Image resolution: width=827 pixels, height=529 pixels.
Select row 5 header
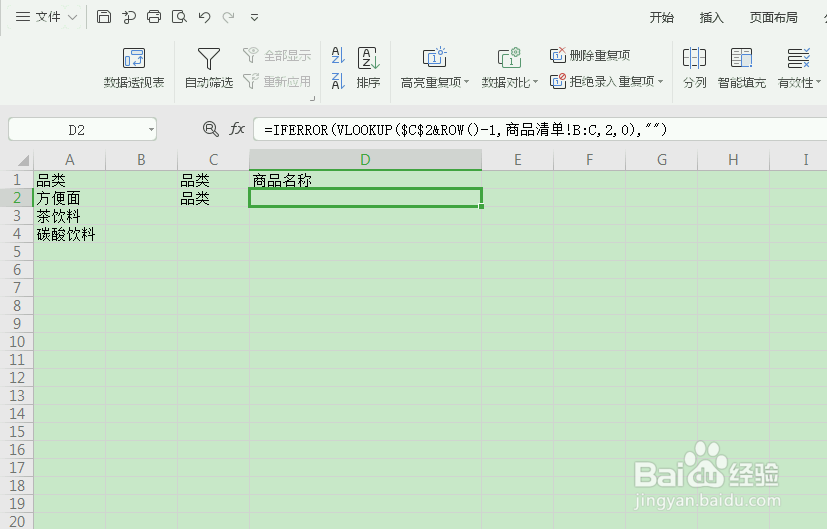(x=17, y=252)
